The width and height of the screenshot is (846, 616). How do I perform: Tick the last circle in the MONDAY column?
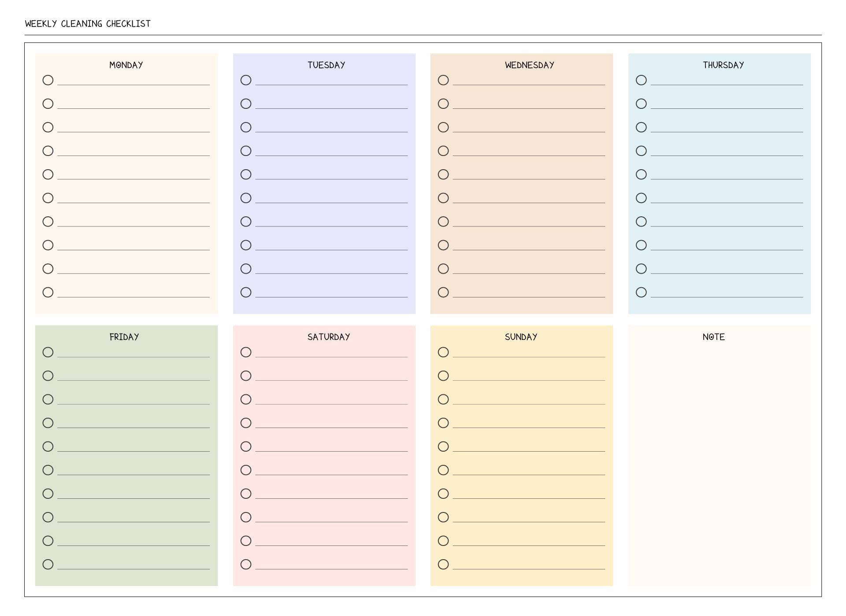(x=48, y=293)
